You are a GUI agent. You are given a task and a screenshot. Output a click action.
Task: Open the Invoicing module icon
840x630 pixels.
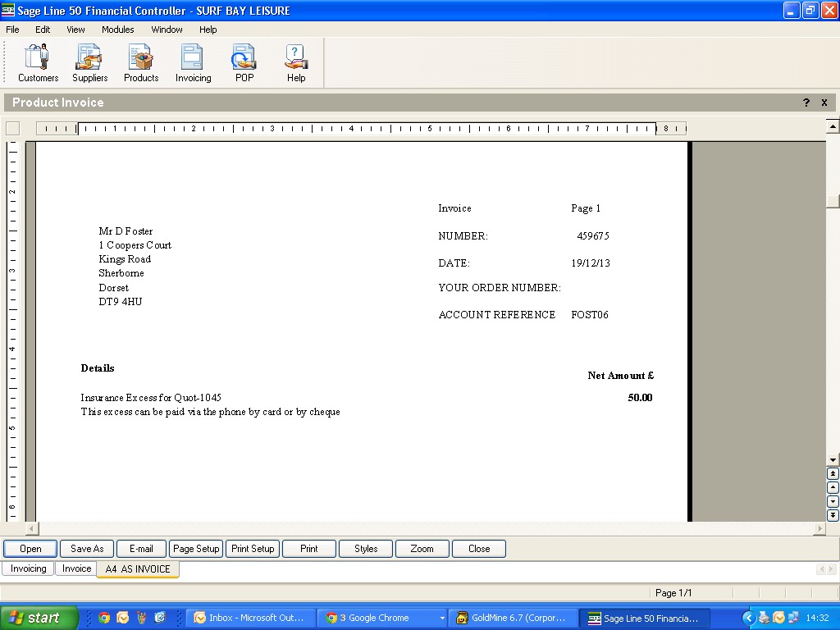point(193,63)
